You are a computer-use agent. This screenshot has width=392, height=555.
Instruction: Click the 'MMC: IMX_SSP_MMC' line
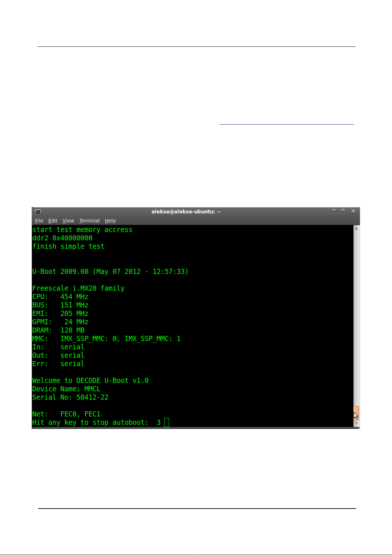(106, 339)
